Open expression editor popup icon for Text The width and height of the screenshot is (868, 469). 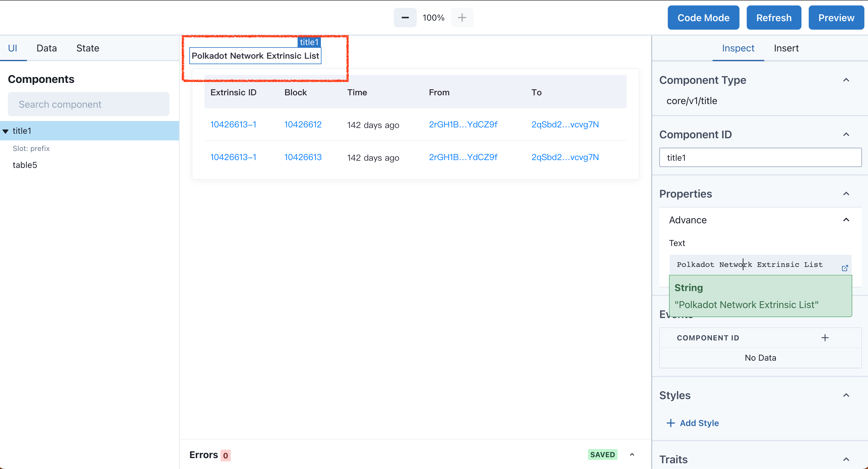click(x=845, y=268)
